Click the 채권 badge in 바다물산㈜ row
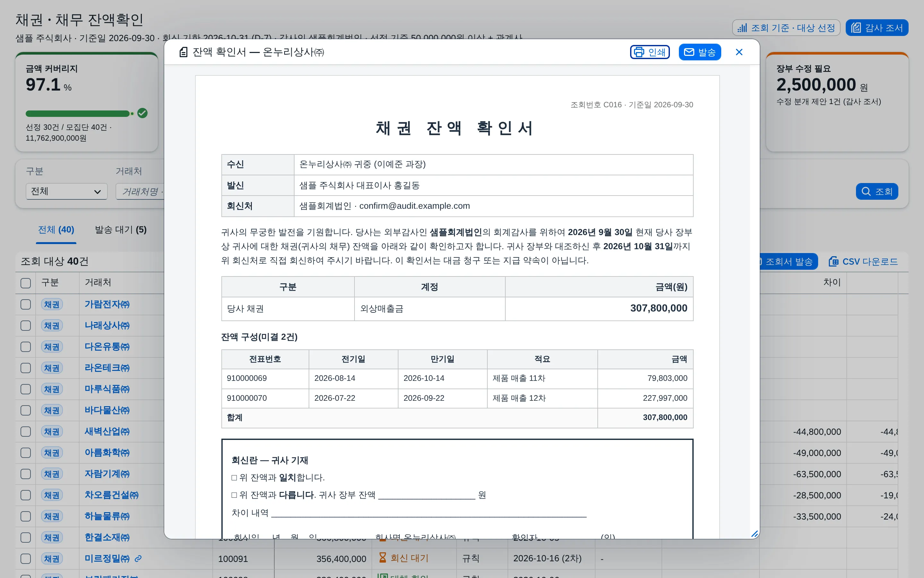Viewport: 924px width, 578px height. tap(52, 410)
